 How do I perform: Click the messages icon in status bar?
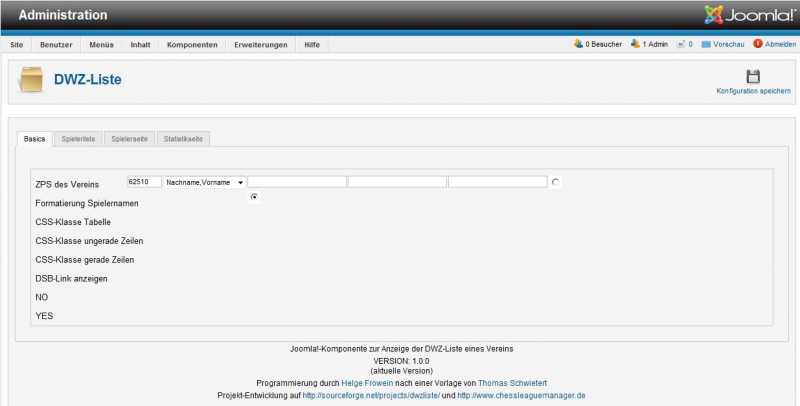(x=681, y=44)
